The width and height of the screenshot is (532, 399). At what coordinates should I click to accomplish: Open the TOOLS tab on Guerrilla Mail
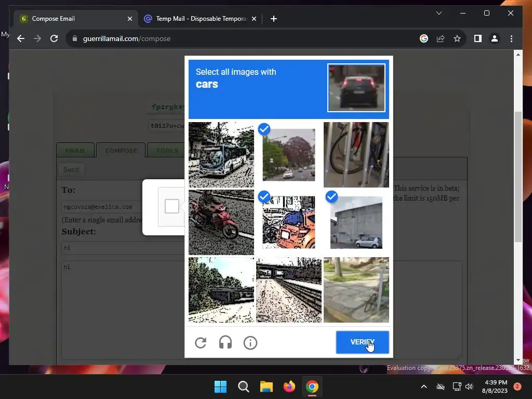pyautogui.click(x=167, y=150)
